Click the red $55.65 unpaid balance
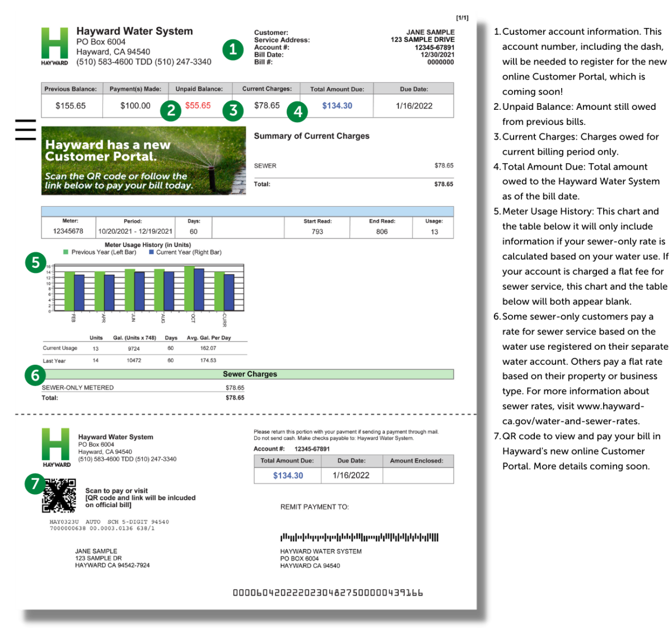Image resolution: width=672 pixels, height=631 pixels. pyautogui.click(x=198, y=105)
